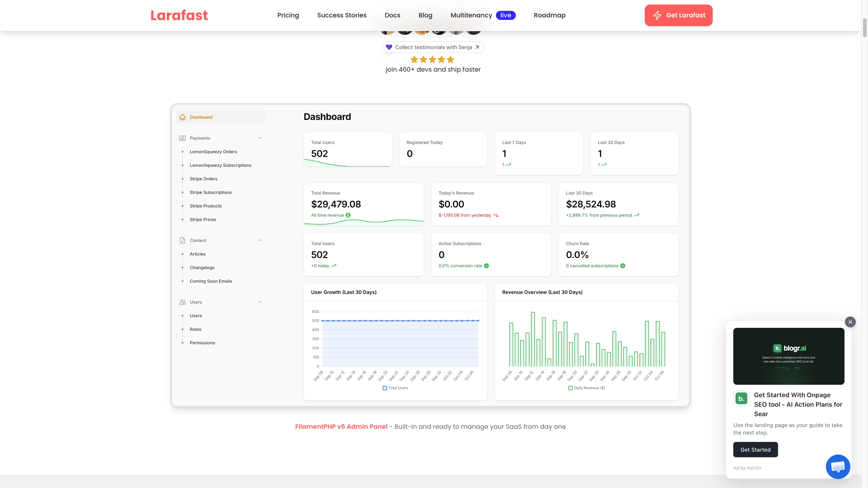Click the lightning bolt icon on Get Larafast
This screenshot has width=868, height=488.
[x=657, y=15]
